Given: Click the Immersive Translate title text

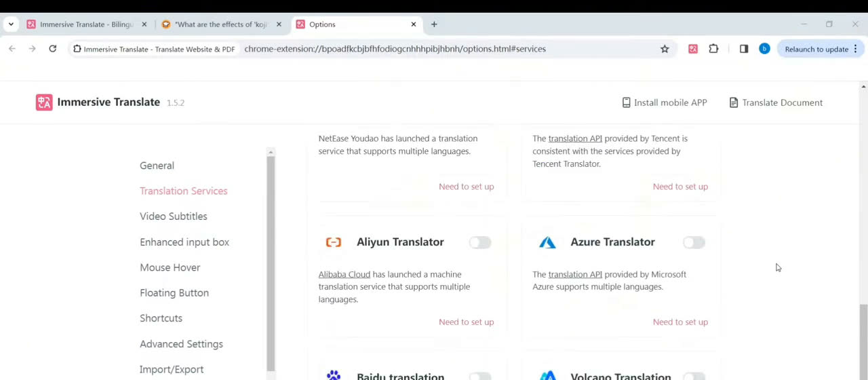Looking at the screenshot, I should [108, 102].
